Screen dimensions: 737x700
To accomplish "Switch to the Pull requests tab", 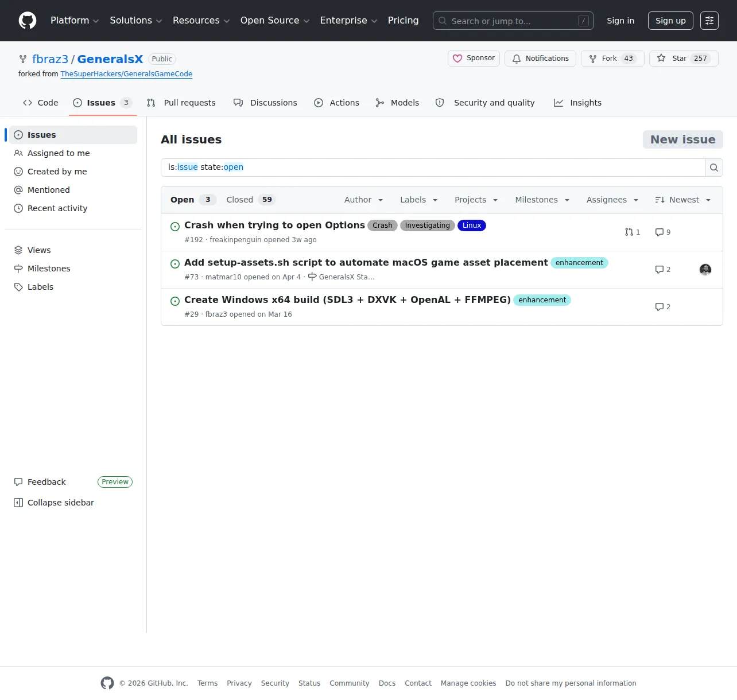I will pos(181,103).
